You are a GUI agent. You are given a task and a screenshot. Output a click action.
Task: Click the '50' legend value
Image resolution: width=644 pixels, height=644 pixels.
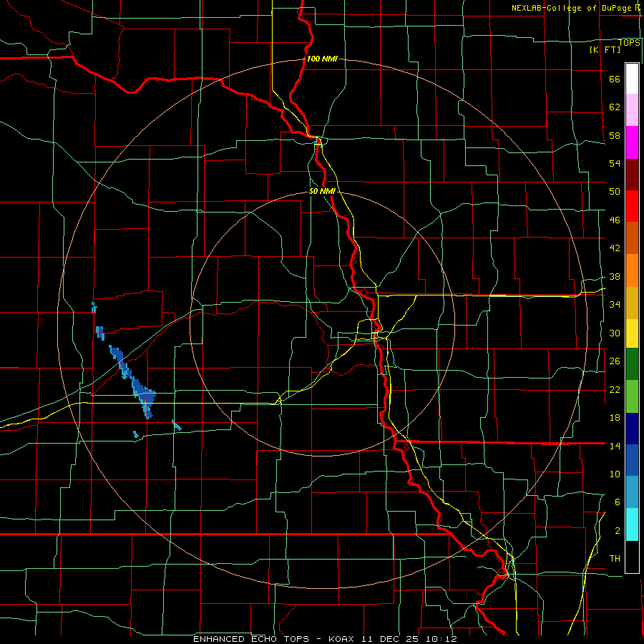click(615, 192)
